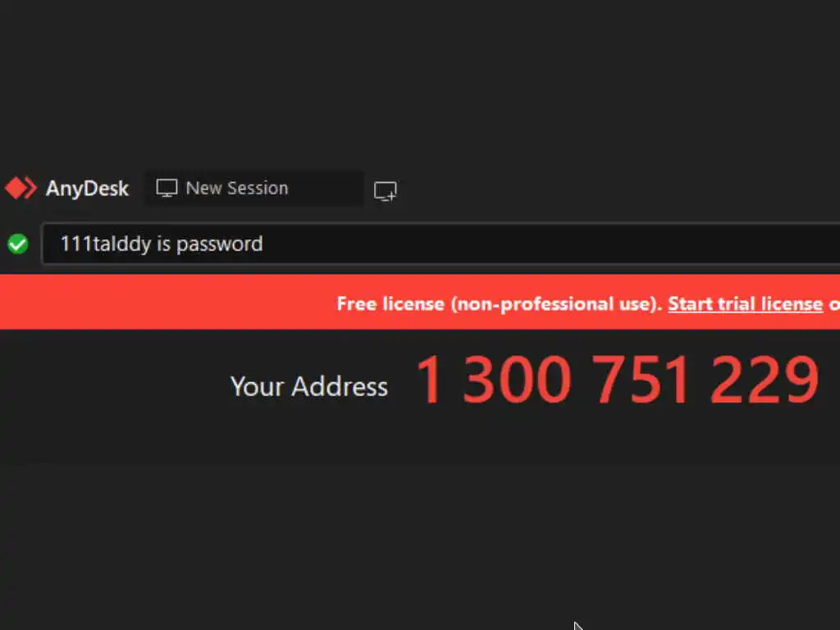Click the 'Free license (non-professional use)' banner text
The width and height of the screenshot is (840, 630).
pos(500,304)
